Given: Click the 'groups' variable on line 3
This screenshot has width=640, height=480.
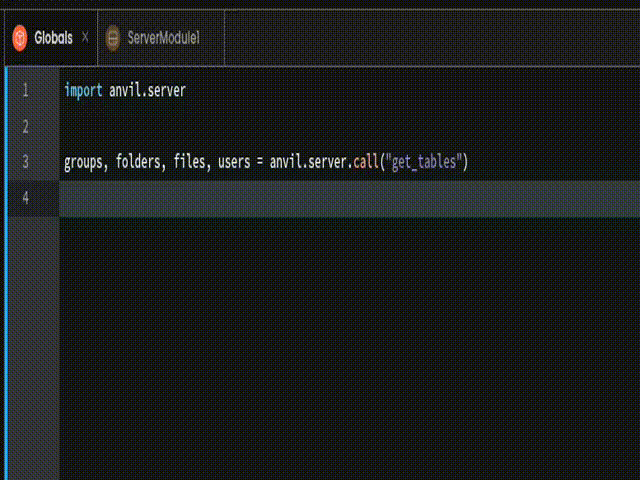Looking at the screenshot, I should click(83, 162).
